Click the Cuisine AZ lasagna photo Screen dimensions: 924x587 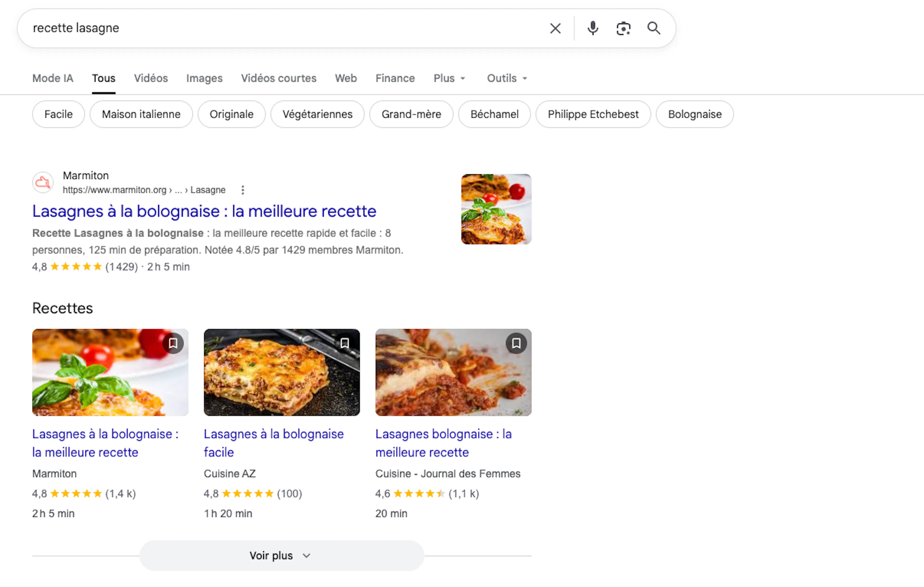tap(282, 372)
